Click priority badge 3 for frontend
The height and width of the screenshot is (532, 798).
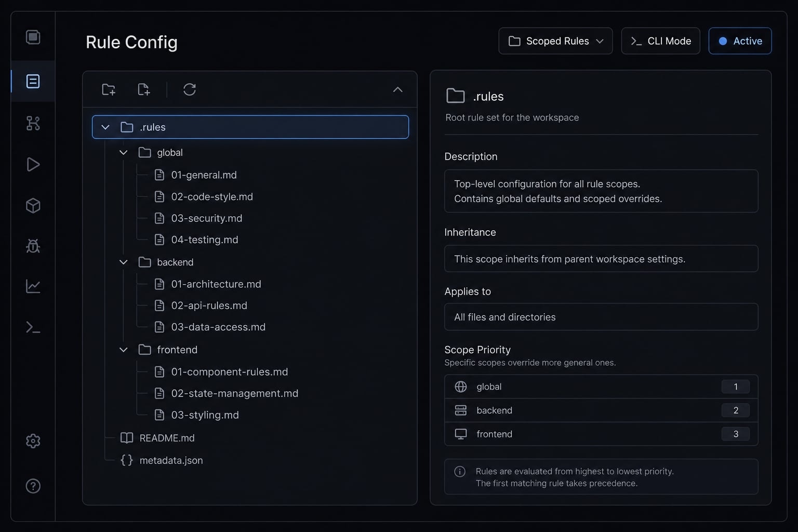(736, 434)
